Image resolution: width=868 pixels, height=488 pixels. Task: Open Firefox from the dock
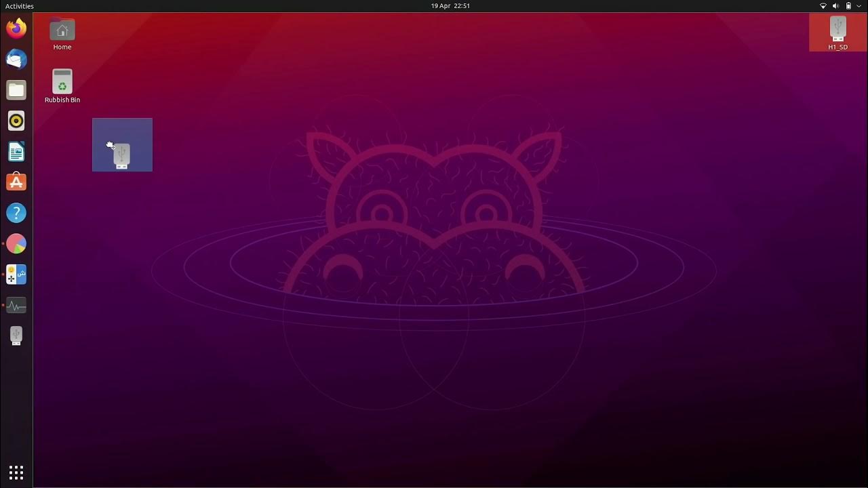tap(16, 28)
